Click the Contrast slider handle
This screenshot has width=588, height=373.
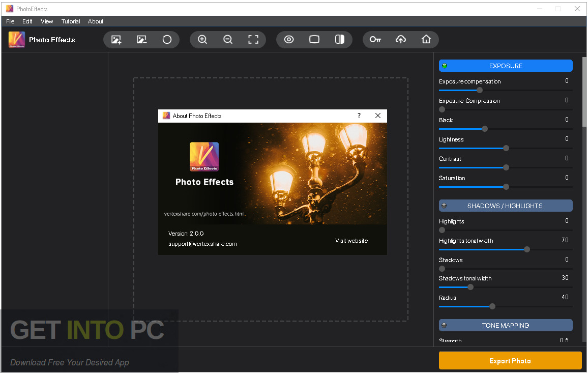[506, 167]
